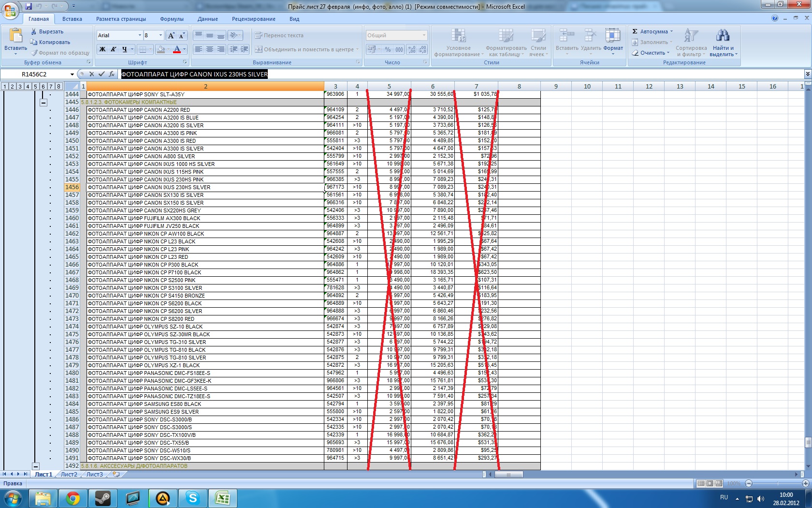Align text to middle of cell

209,35
